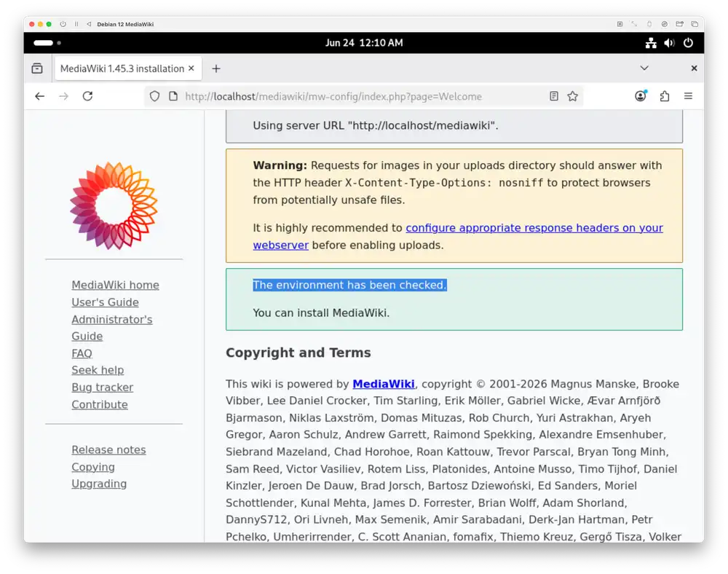
Task: Click the VM back triangle icon
Action: pyautogui.click(x=89, y=24)
